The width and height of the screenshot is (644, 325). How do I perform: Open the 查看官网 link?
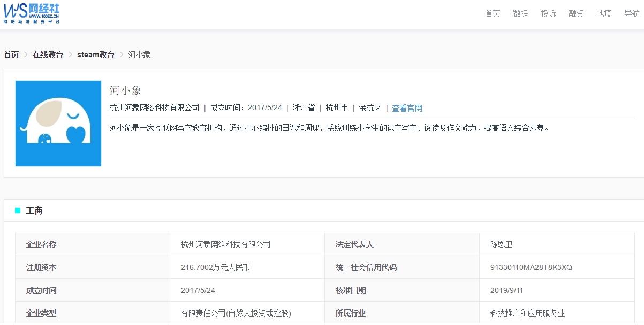[407, 108]
